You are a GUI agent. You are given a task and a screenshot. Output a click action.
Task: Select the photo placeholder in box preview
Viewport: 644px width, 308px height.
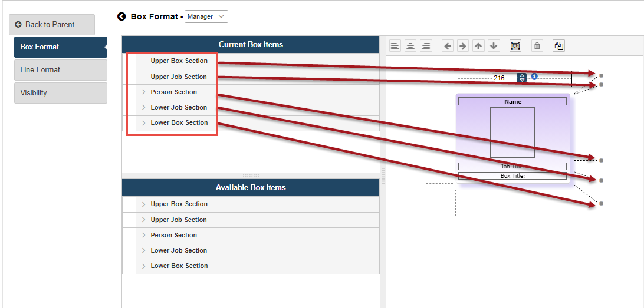[x=512, y=133]
